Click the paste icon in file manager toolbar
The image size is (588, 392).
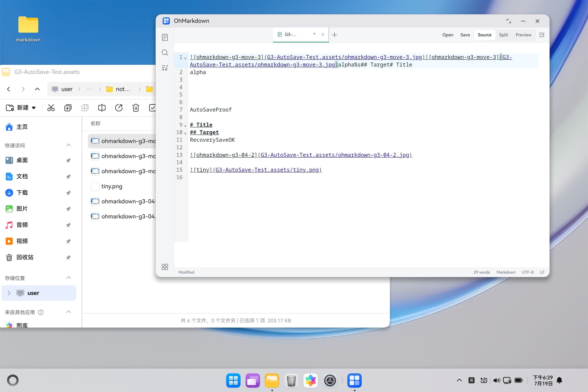coord(85,108)
